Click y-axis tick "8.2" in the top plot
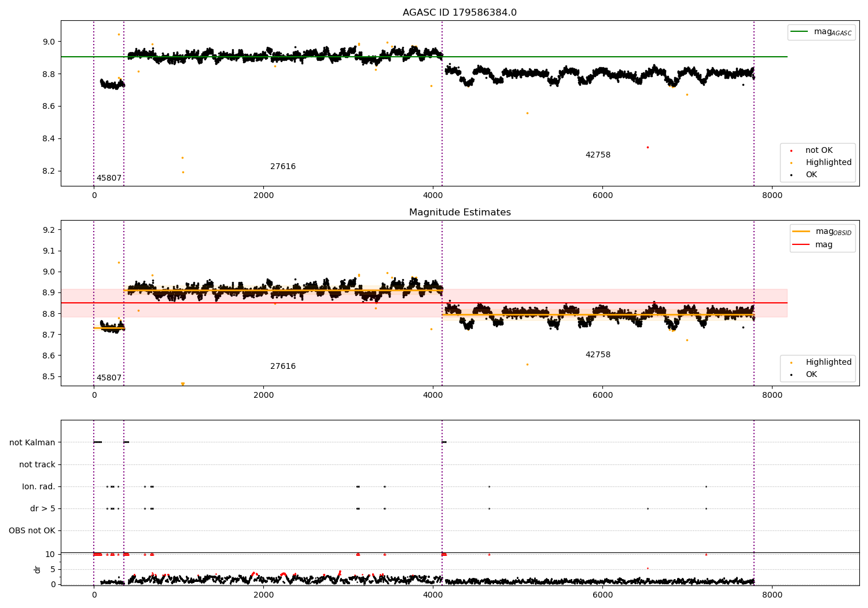This screenshot has height=608, width=868. [48, 171]
